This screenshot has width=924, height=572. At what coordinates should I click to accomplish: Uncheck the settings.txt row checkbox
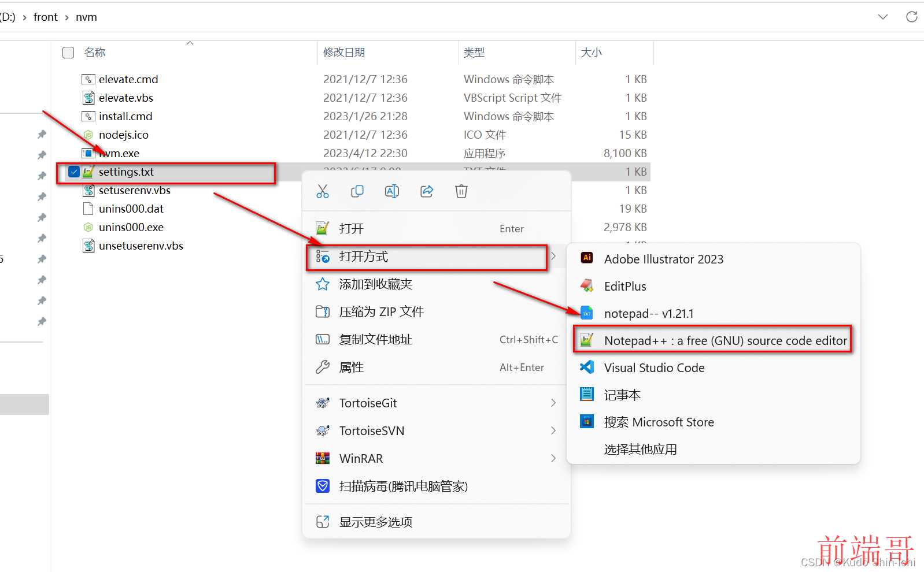73,172
